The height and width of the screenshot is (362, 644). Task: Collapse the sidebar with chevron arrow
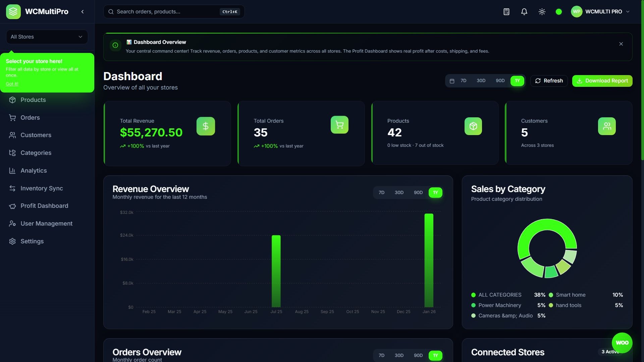click(x=83, y=12)
